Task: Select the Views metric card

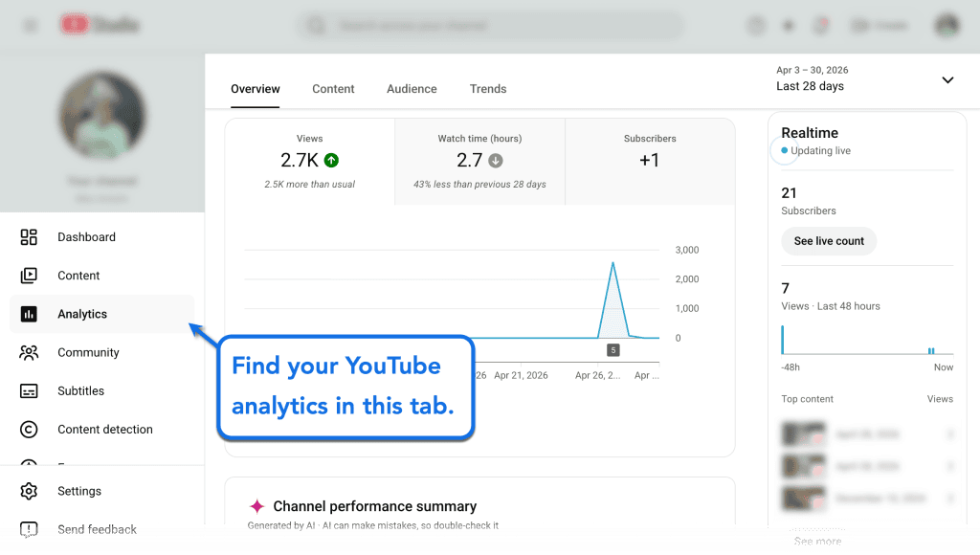Action: tap(309, 162)
